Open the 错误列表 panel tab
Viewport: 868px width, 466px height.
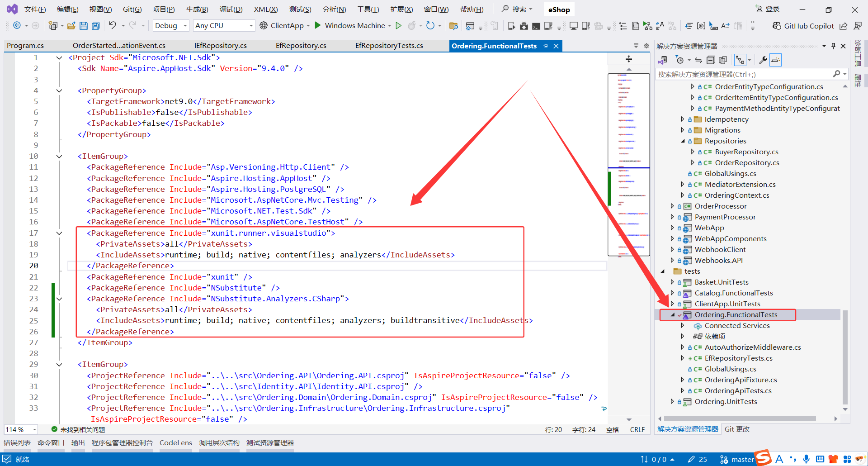[17, 443]
